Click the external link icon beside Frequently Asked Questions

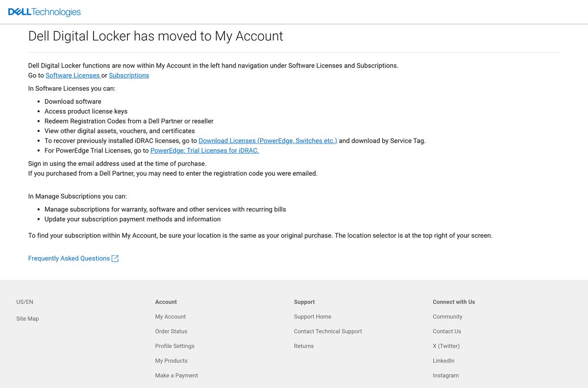click(x=115, y=259)
